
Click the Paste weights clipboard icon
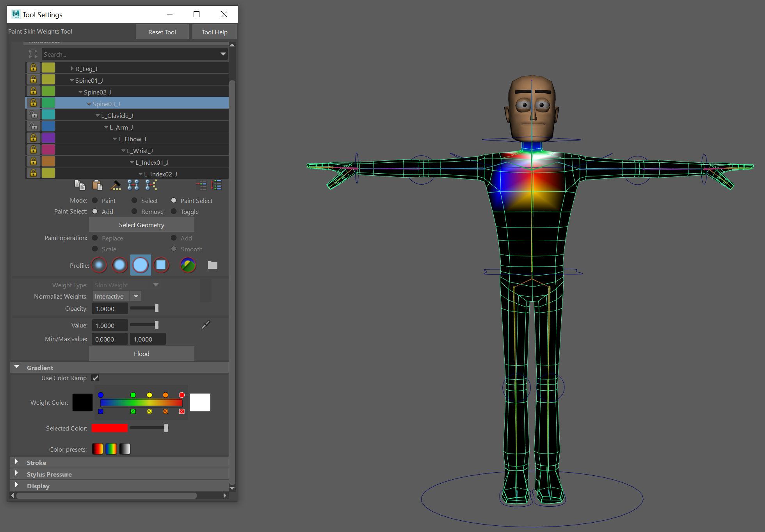click(97, 185)
